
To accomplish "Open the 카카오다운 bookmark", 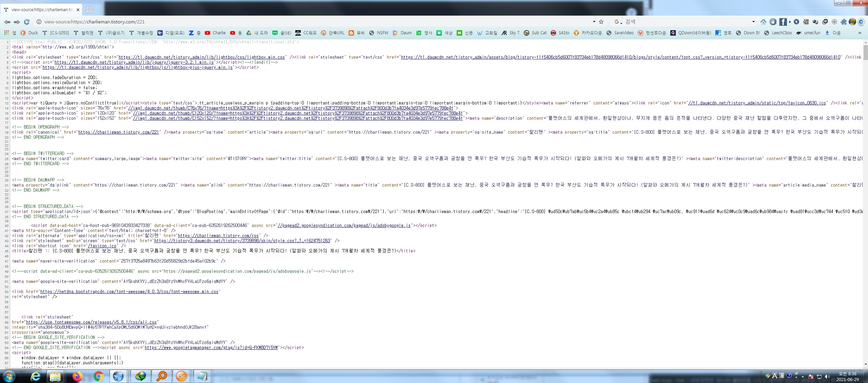I will tap(588, 33).
